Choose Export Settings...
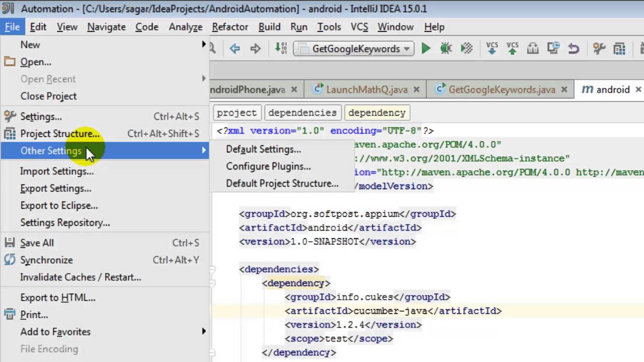This screenshot has width=644, height=362. pyautogui.click(x=105, y=189)
